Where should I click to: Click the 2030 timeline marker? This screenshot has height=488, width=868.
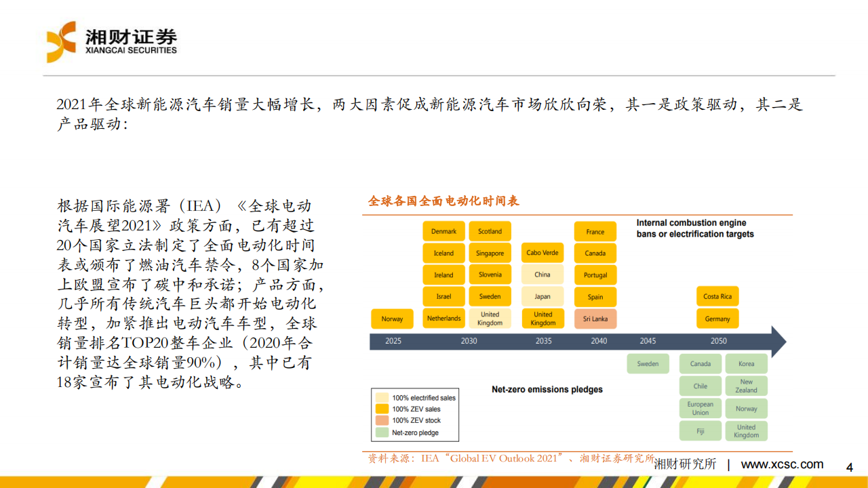(469, 341)
